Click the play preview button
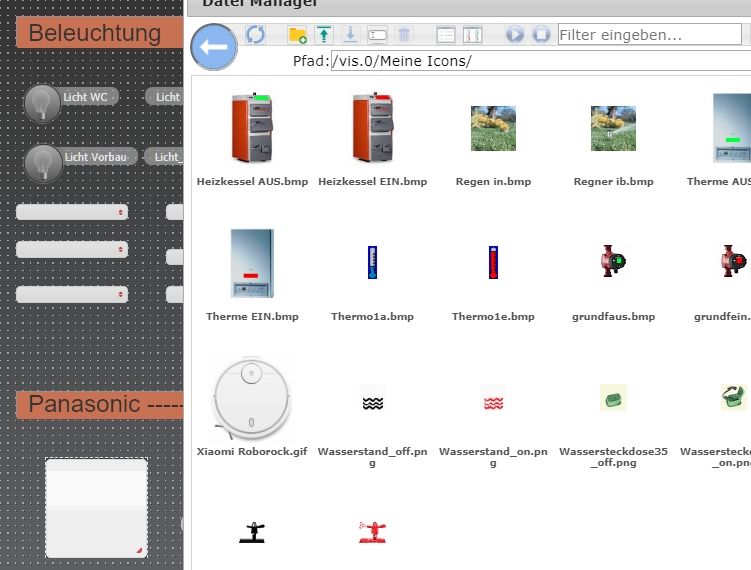The height and width of the screenshot is (570, 751). pyautogui.click(x=515, y=34)
